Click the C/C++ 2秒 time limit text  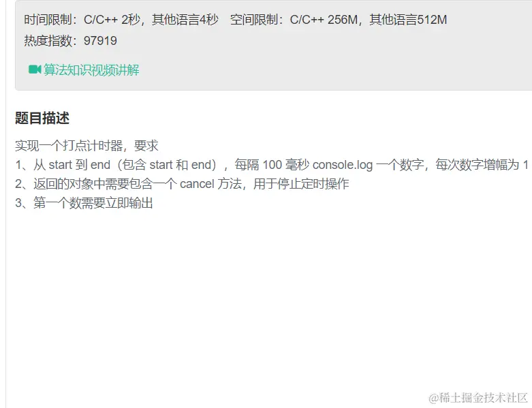tap(112, 20)
